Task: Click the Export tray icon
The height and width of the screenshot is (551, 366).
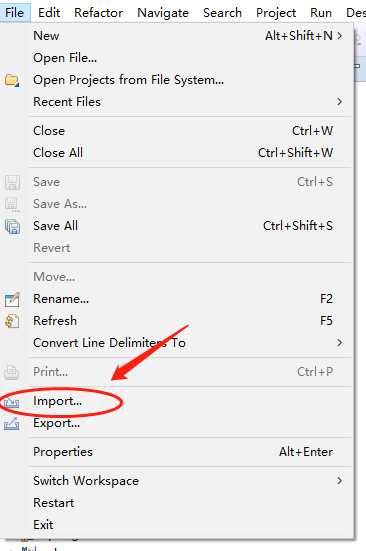Action: [x=12, y=423]
